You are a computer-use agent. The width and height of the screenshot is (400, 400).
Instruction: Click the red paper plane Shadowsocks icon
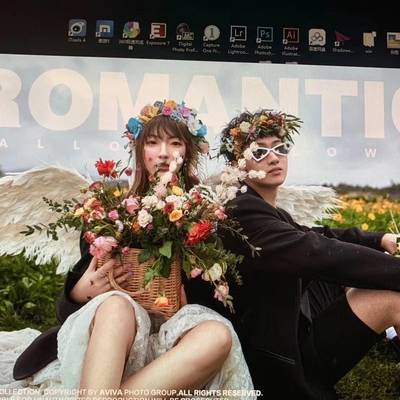click(x=342, y=38)
